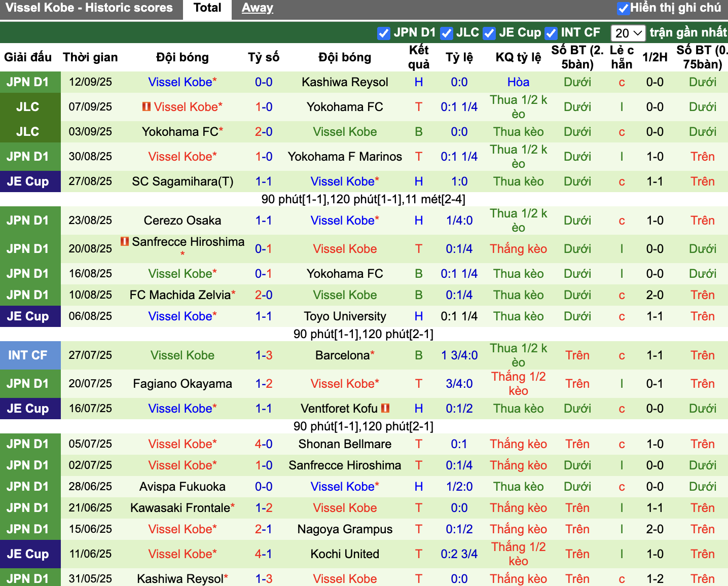Click Kawasaki Frontale team name
The width and height of the screenshot is (728, 586).
point(180,508)
